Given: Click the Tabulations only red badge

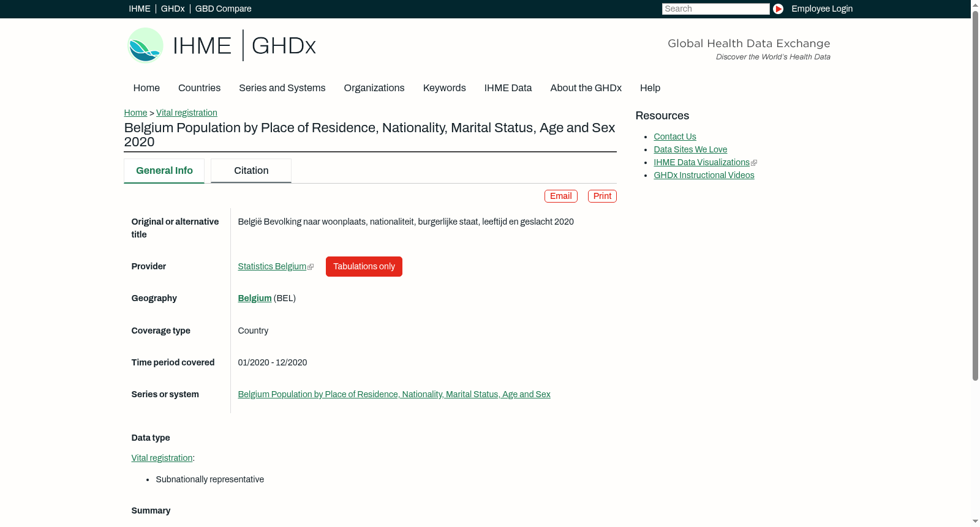Looking at the screenshot, I should (x=364, y=266).
